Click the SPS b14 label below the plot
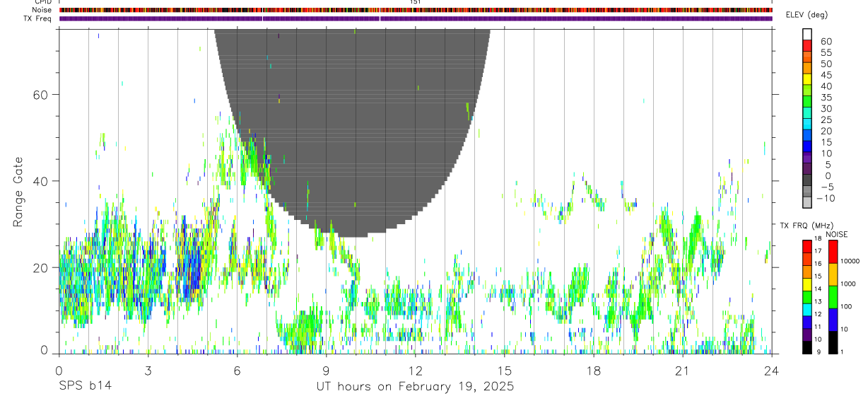 coord(85,386)
